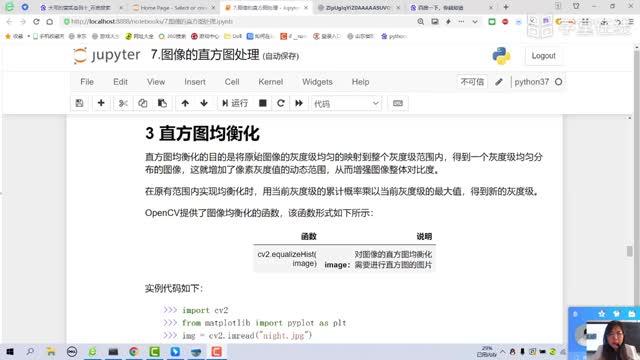Open the 360搜索 bookmark
This screenshot has width=640, height=360.
(172, 36)
